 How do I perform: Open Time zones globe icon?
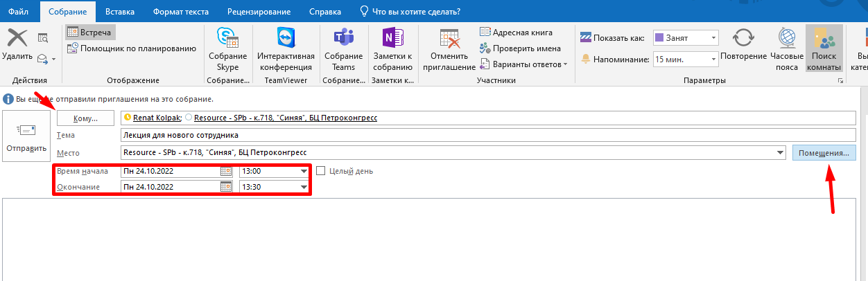coord(786,39)
